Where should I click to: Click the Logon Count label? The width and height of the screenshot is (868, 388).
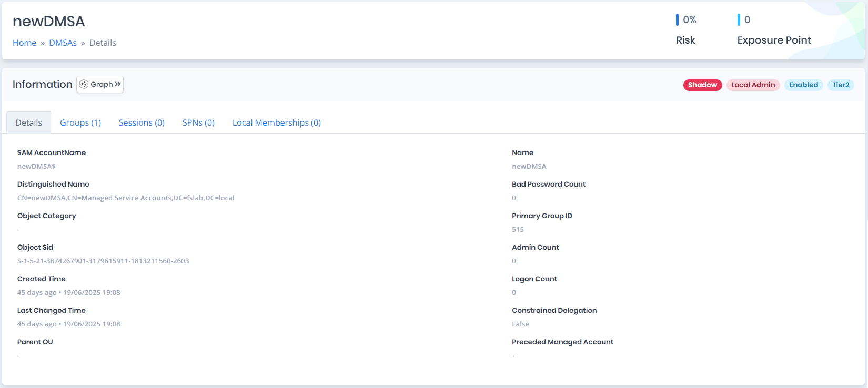coord(534,279)
